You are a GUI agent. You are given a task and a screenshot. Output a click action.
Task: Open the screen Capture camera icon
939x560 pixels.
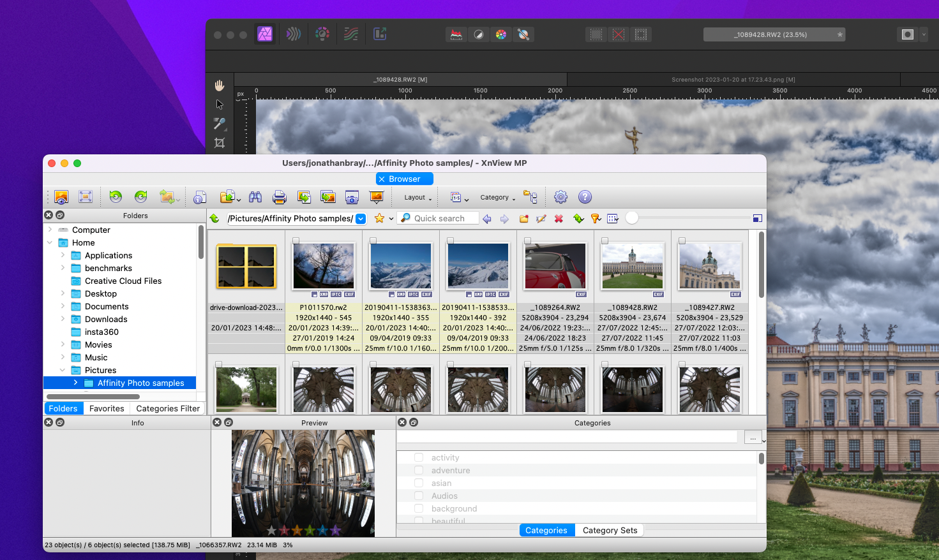coord(352,197)
